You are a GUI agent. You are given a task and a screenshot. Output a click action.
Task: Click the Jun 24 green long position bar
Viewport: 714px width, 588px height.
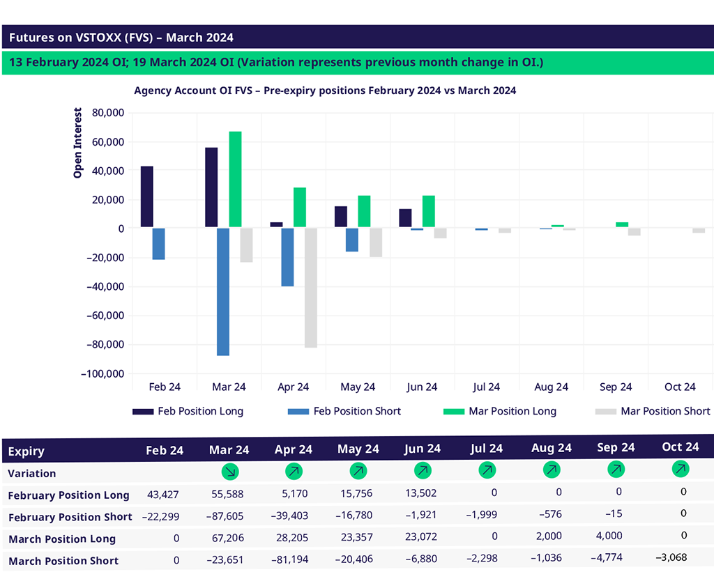point(429,211)
